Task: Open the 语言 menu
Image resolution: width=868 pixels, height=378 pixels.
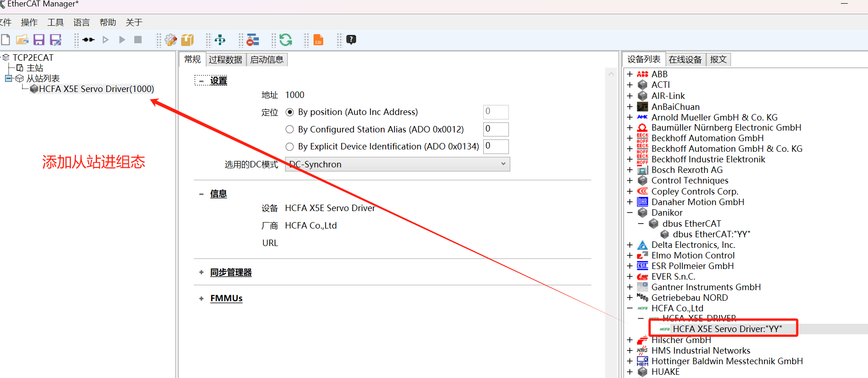Action: click(81, 23)
